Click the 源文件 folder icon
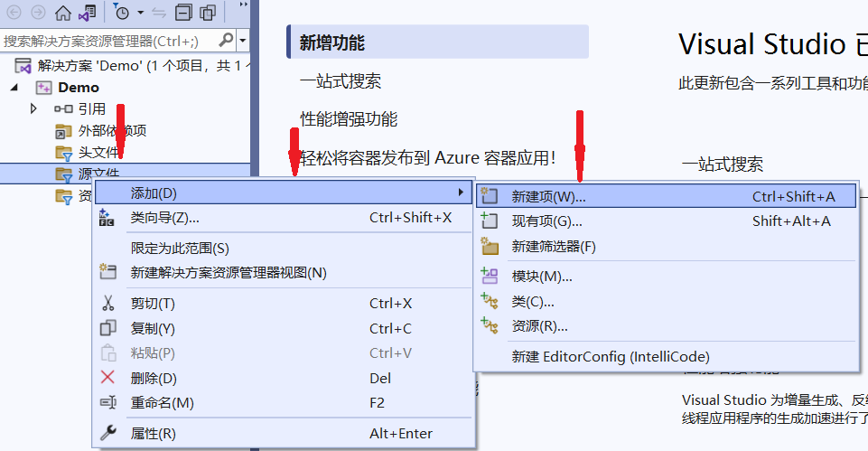The height and width of the screenshot is (451, 868). point(63,174)
